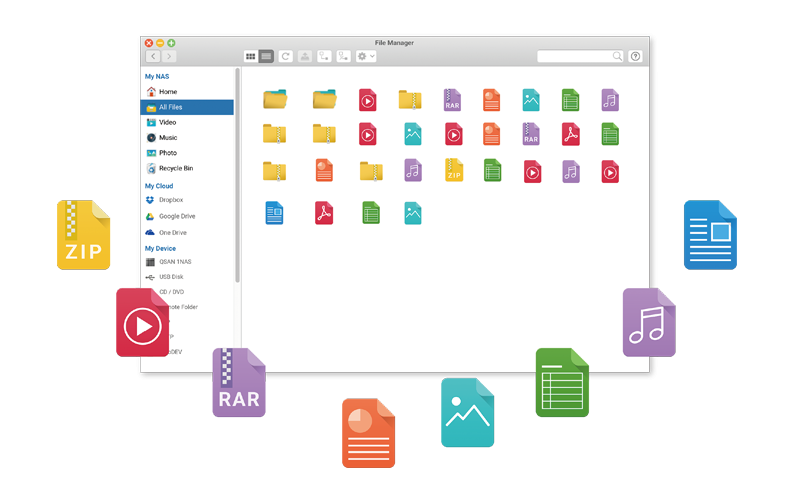The height and width of the screenshot is (500, 795).
Task: Select the Music category in sidebar
Action: (168, 138)
